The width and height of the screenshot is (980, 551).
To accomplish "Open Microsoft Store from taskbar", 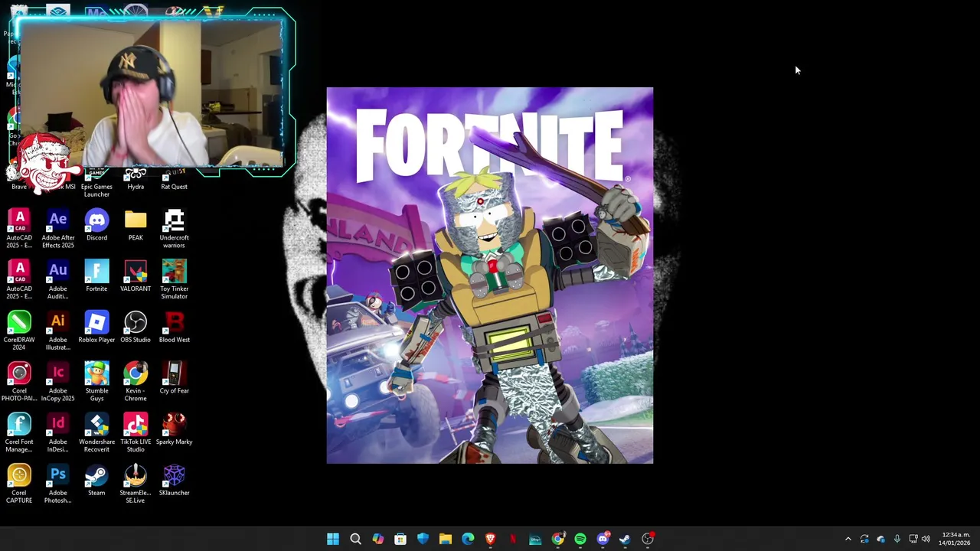I will 400,539.
